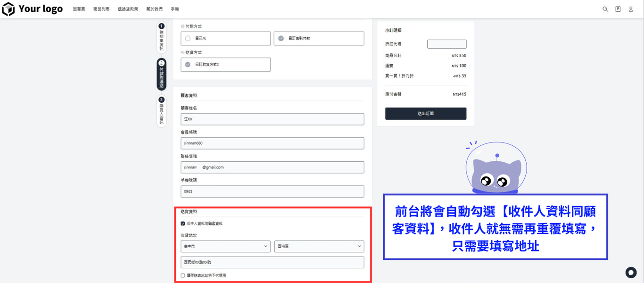Check the save shipping address checkbox

click(183, 275)
